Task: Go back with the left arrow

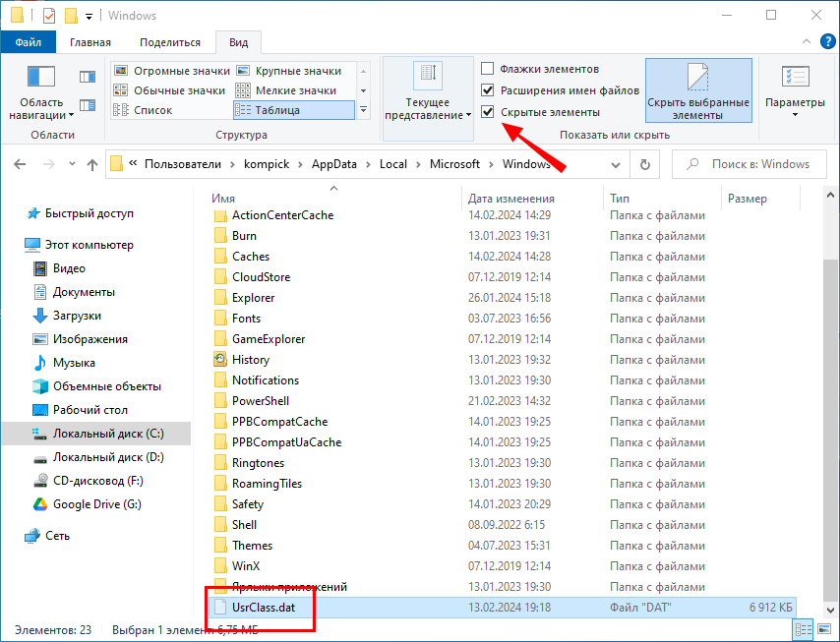Action: pyautogui.click(x=20, y=164)
